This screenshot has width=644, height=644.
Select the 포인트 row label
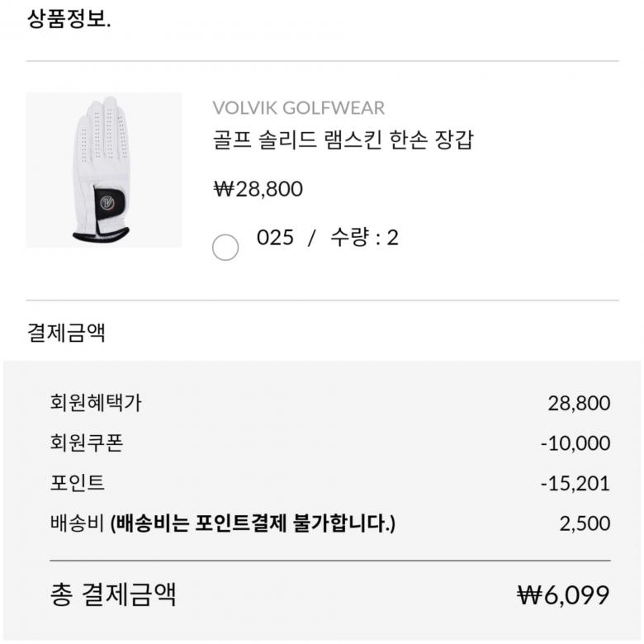point(78,482)
